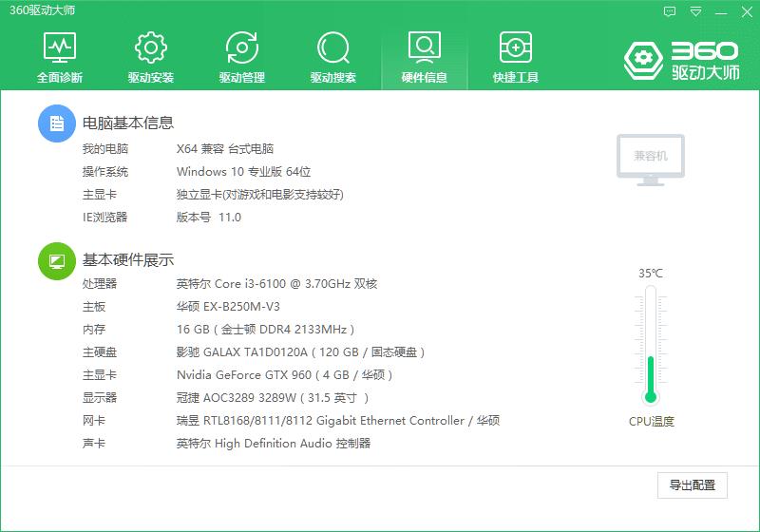Open the 驱动搜索 magnifier icon
Image resolution: width=760 pixels, height=532 pixels.
click(333, 47)
